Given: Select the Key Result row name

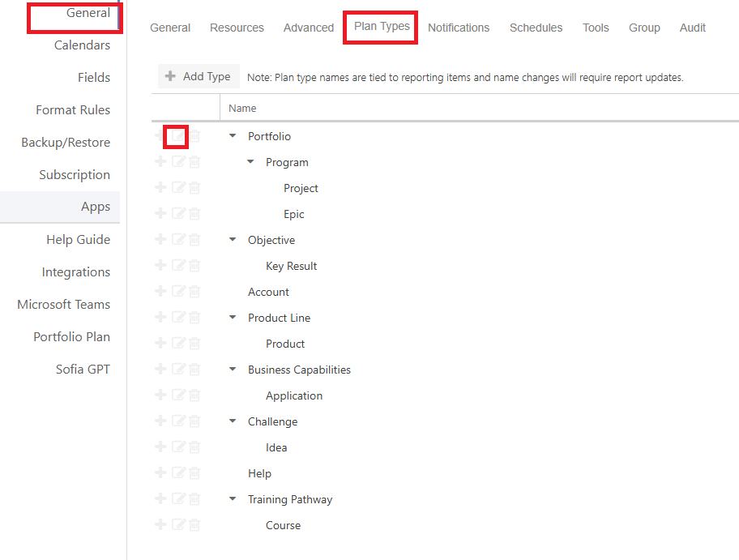Looking at the screenshot, I should point(291,266).
